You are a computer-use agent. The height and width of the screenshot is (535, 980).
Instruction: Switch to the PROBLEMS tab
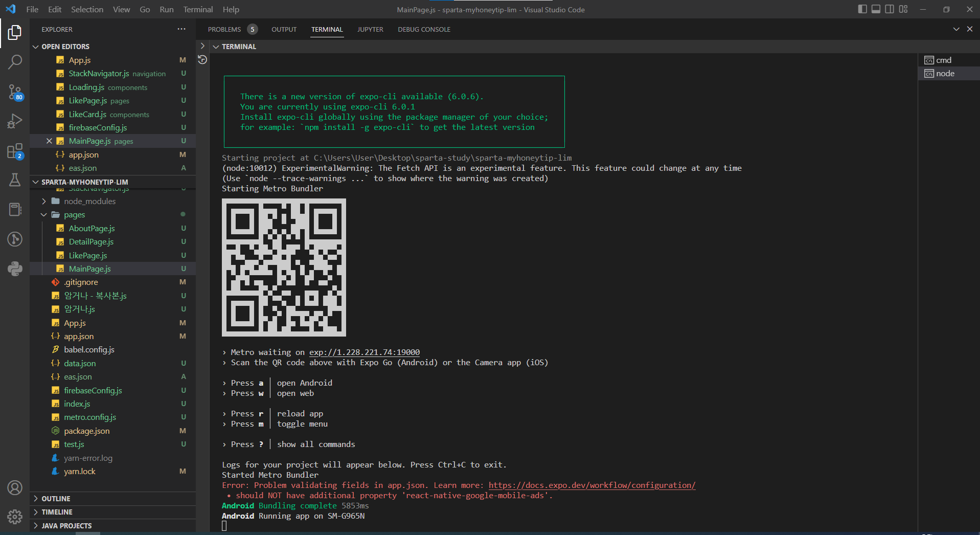coord(232,29)
